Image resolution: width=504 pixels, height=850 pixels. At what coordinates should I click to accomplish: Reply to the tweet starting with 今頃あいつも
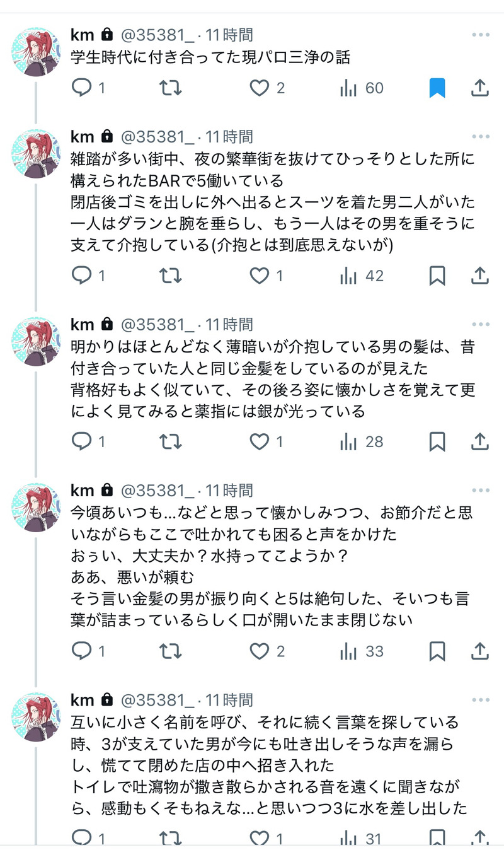[x=83, y=651]
